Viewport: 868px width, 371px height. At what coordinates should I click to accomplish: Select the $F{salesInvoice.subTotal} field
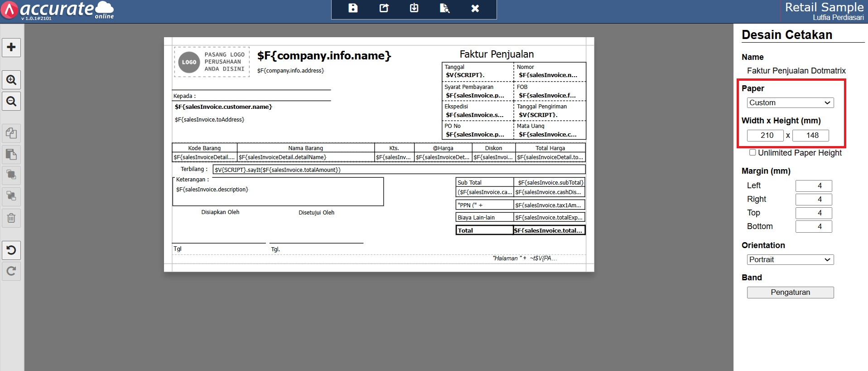550,183
